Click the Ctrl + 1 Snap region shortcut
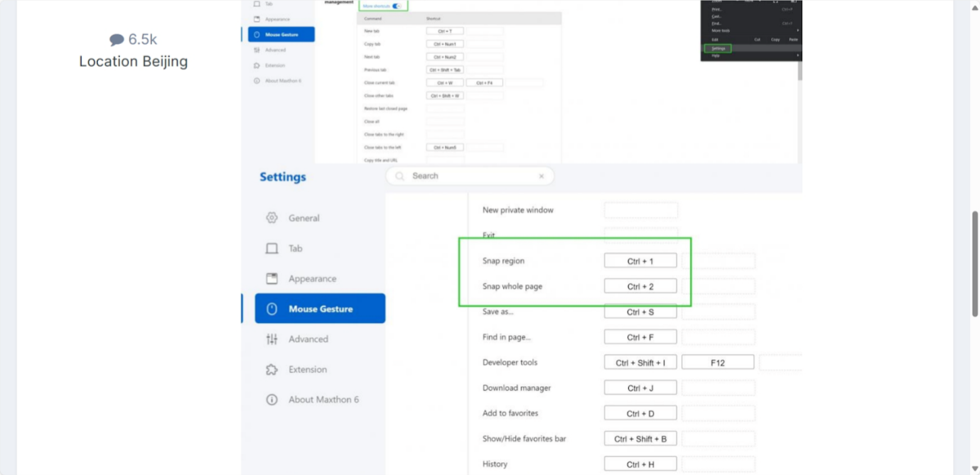The width and height of the screenshot is (980, 475). click(640, 261)
